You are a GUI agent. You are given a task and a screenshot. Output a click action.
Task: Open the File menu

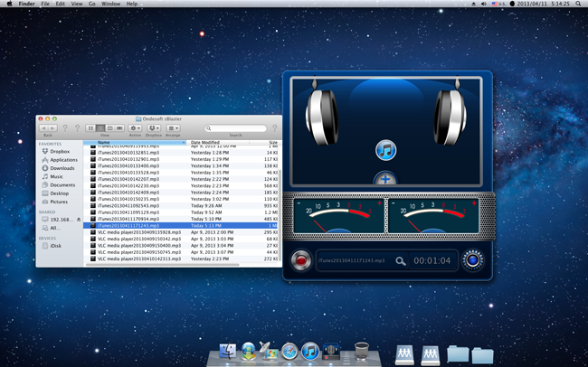(45, 4)
